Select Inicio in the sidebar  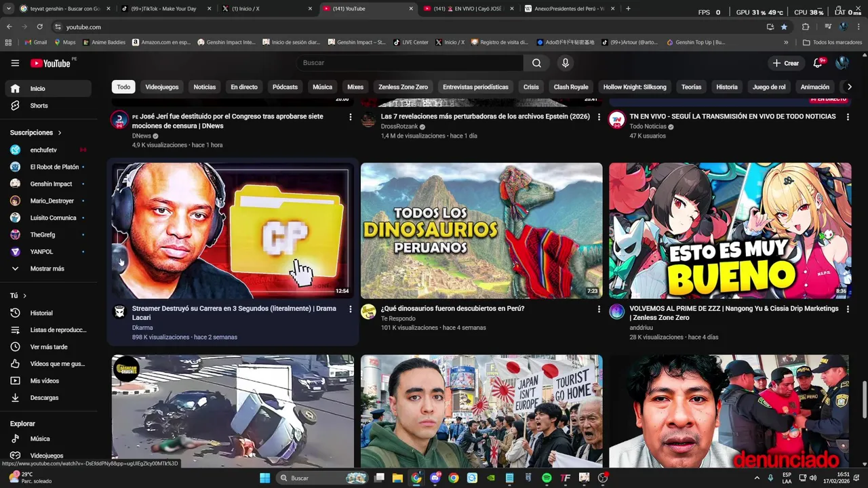47,89
